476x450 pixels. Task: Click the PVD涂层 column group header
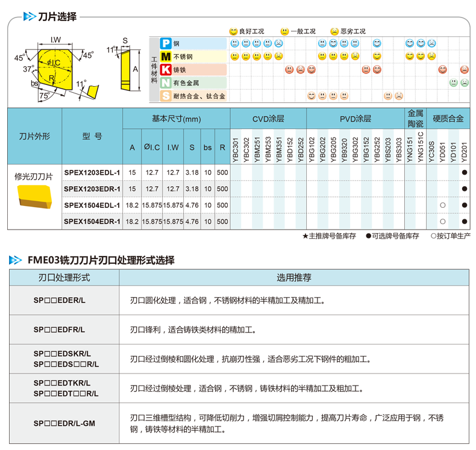tap(355, 119)
